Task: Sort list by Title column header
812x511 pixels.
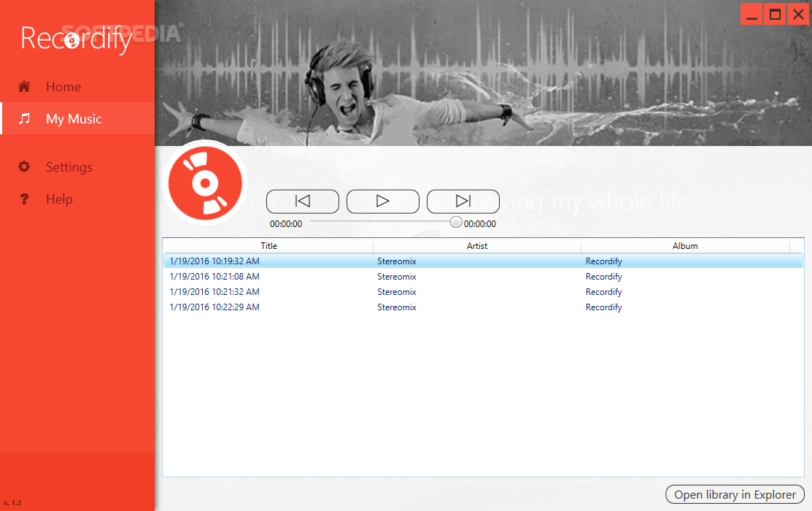Action: tap(268, 246)
